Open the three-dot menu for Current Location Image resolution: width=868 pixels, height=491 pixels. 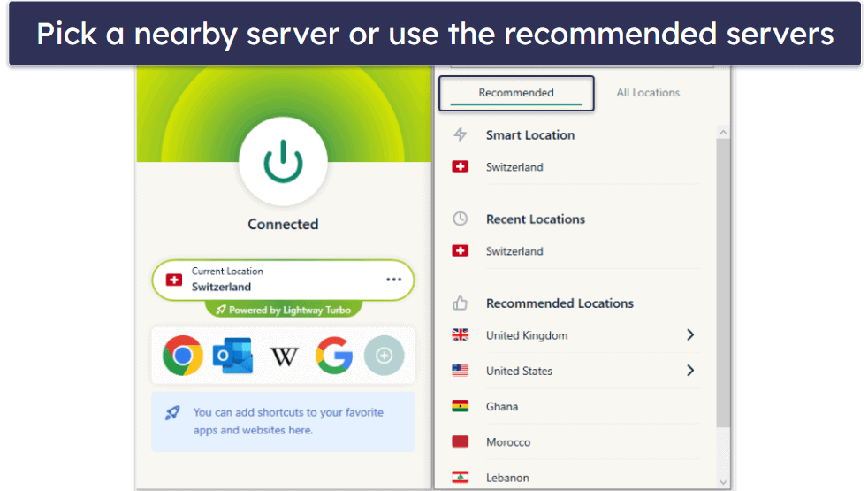click(393, 280)
